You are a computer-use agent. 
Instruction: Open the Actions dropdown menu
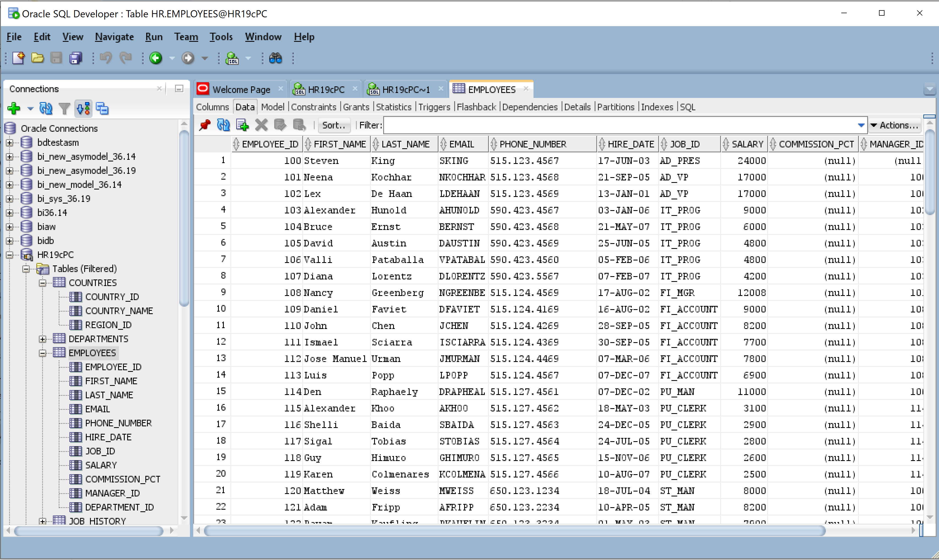[x=895, y=125]
